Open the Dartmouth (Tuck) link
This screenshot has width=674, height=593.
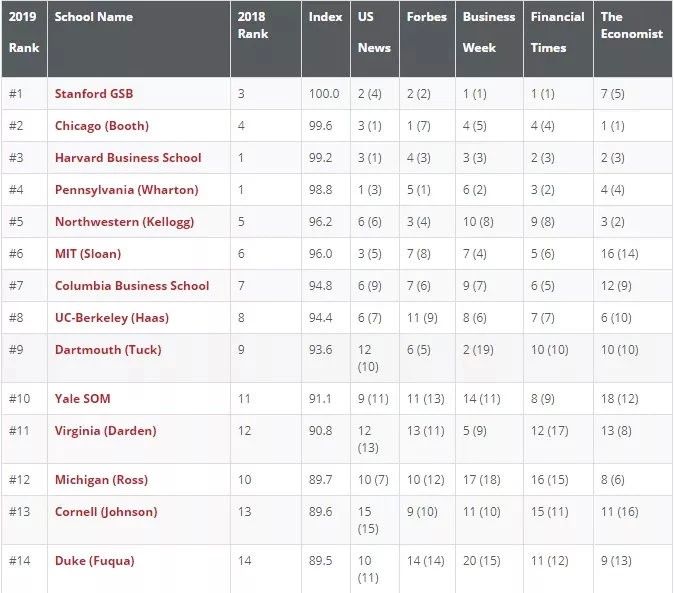[108, 349]
